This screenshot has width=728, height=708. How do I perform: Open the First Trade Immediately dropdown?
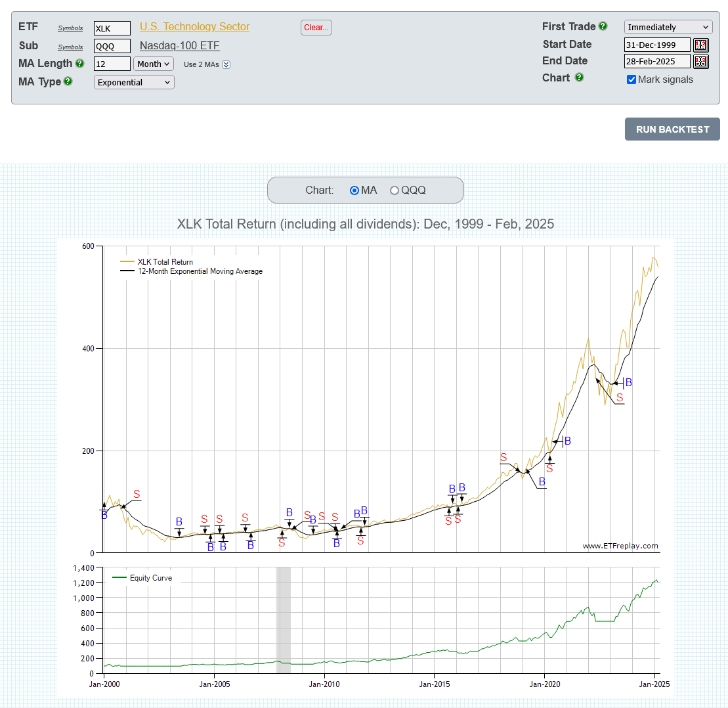[x=668, y=27]
